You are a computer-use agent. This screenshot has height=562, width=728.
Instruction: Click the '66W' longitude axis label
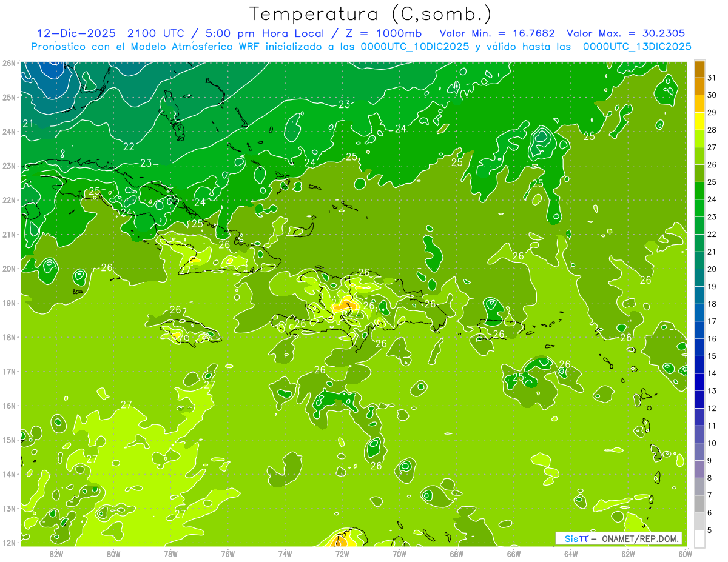point(514,554)
